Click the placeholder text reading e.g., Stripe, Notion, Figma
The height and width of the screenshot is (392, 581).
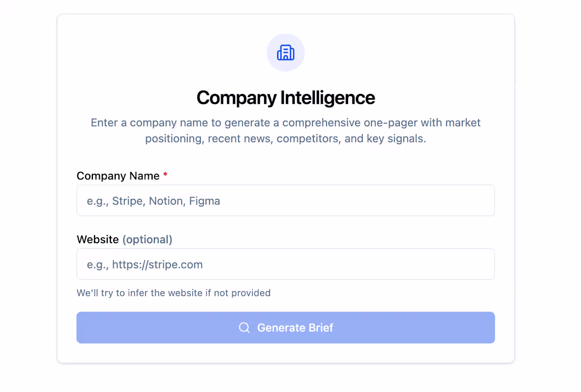[x=153, y=200]
